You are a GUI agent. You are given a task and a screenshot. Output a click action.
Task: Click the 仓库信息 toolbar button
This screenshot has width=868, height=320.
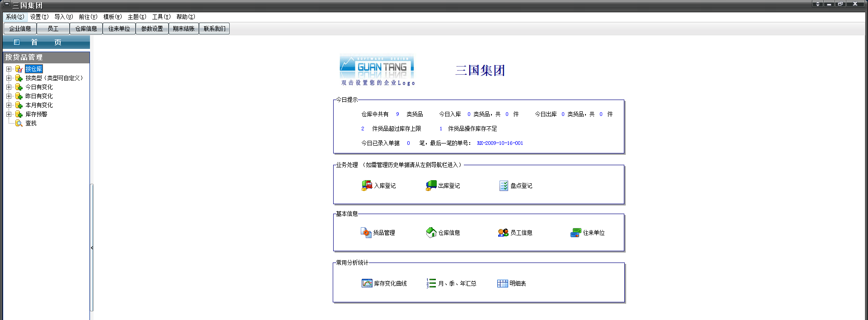point(86,29)
